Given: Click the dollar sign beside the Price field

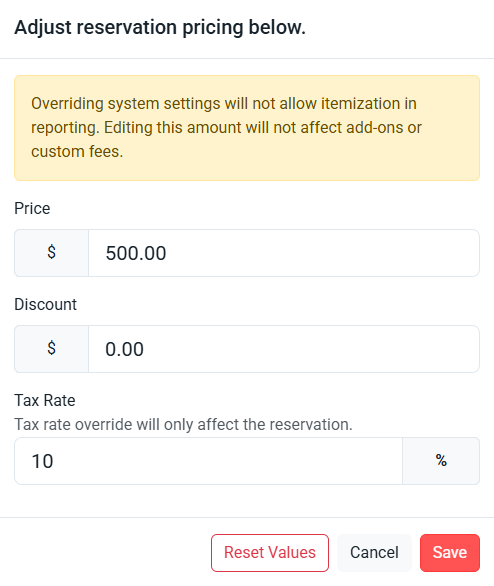Looking at the screenshot, I should [x=52, y=253].
